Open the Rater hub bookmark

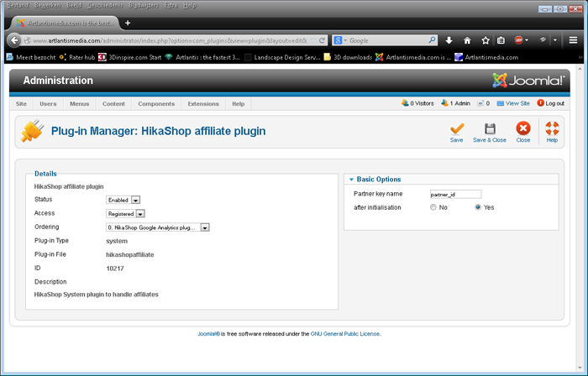pos(77,57)
